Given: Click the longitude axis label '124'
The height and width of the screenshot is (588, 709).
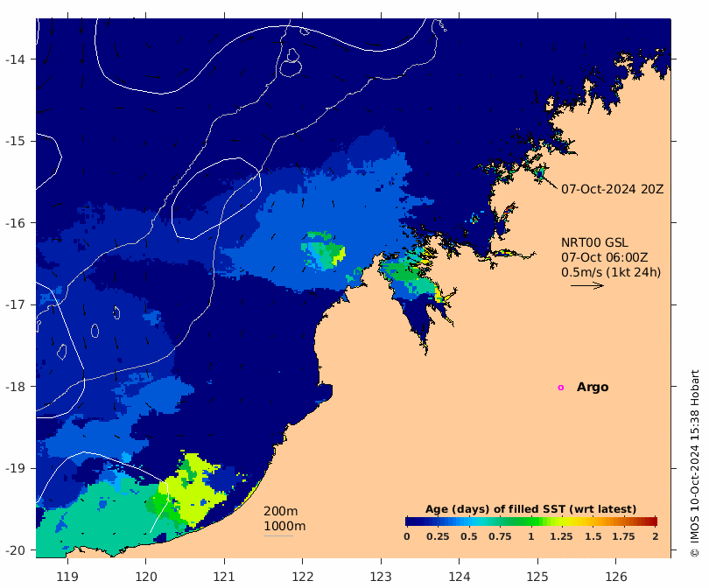Looking at the screenshot, I should [460, 577].
